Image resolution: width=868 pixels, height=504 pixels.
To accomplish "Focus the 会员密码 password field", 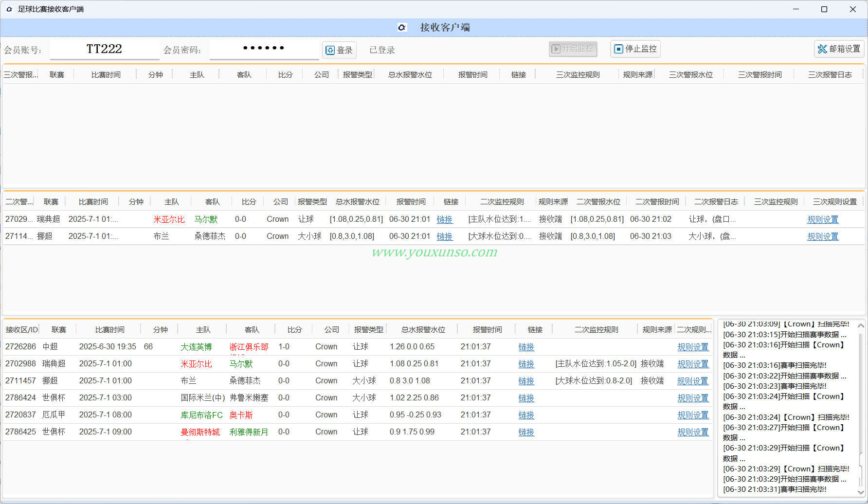I will coord(264,49).
